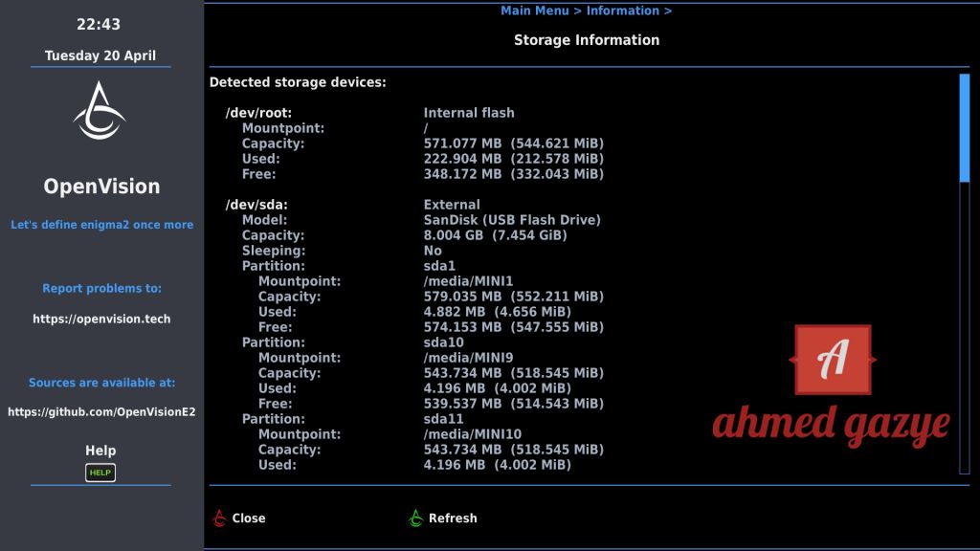980x551 pixels.
Task: Click SanDisk (USB Flash Drive) model
Action: (x=512, y=220)
